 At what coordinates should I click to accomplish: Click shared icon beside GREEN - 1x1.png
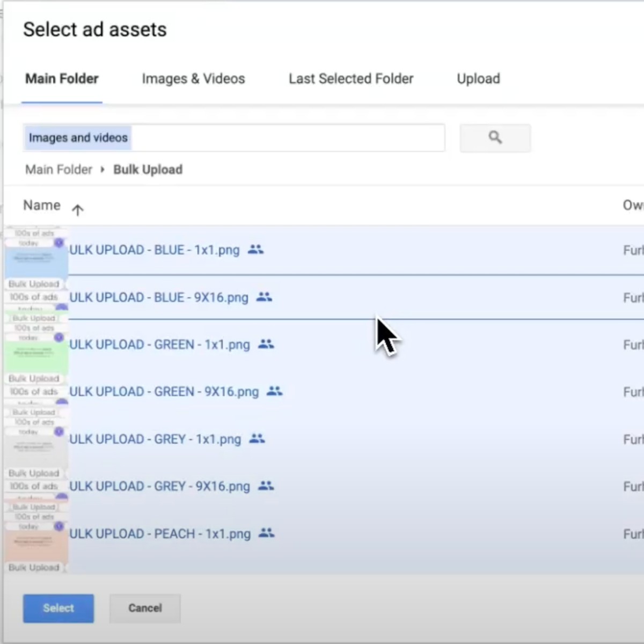(x=266, y=344)
